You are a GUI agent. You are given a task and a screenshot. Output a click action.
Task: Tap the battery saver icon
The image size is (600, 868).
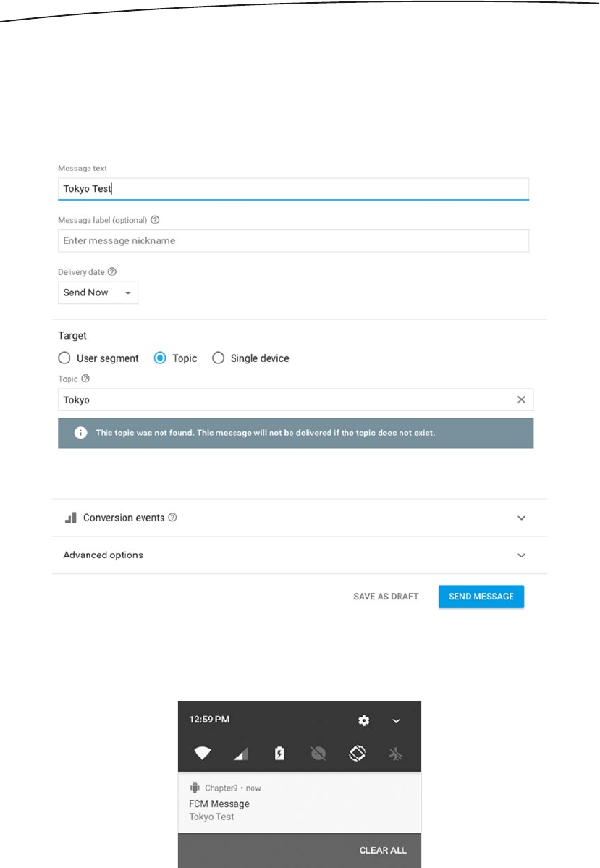coord(279,754)
